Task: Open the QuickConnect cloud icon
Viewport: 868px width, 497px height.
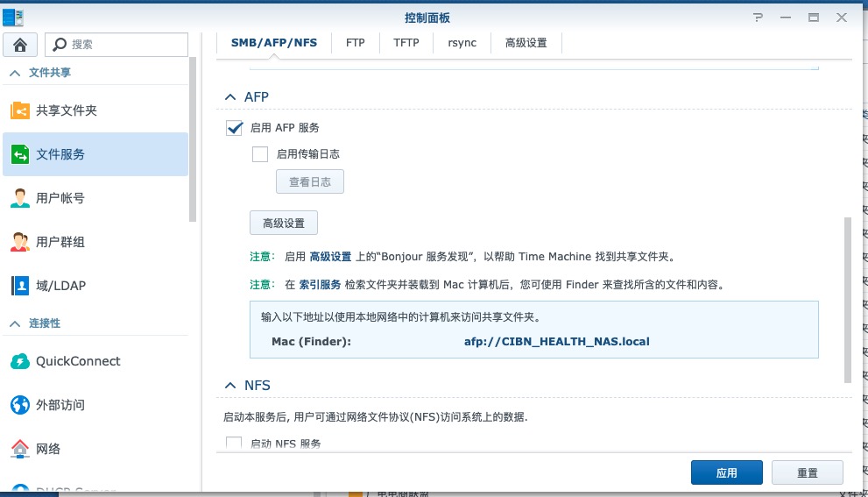Action: tap(20, 361)
